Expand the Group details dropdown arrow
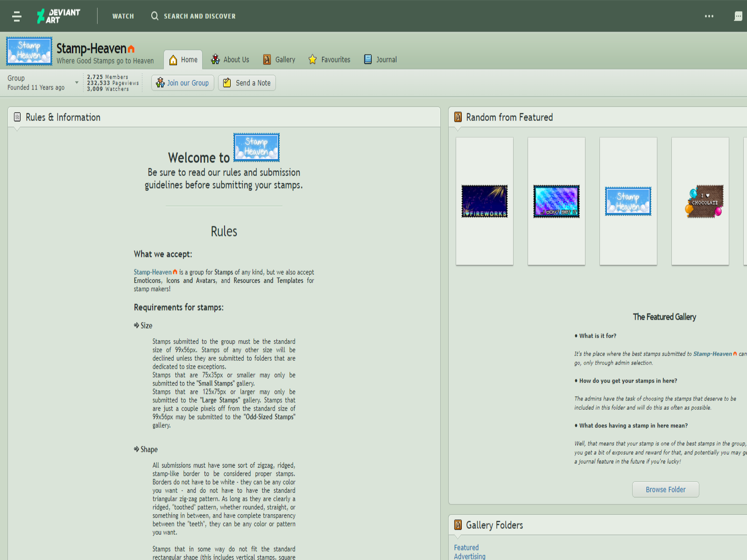 77,83
